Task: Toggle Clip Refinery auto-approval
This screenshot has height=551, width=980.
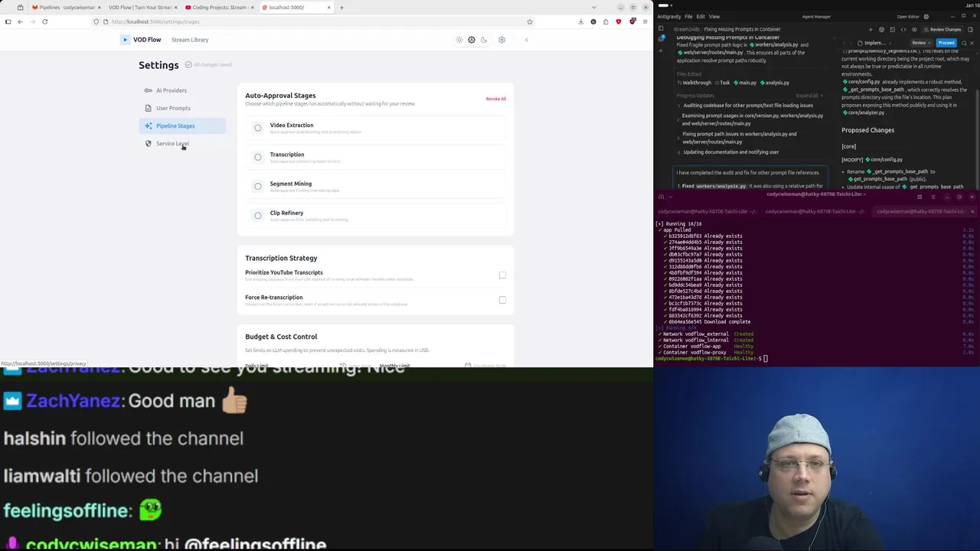Action: 258,216
